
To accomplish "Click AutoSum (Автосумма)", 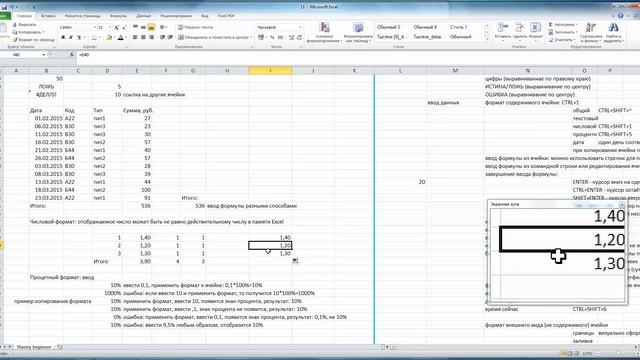I will 562,24.
